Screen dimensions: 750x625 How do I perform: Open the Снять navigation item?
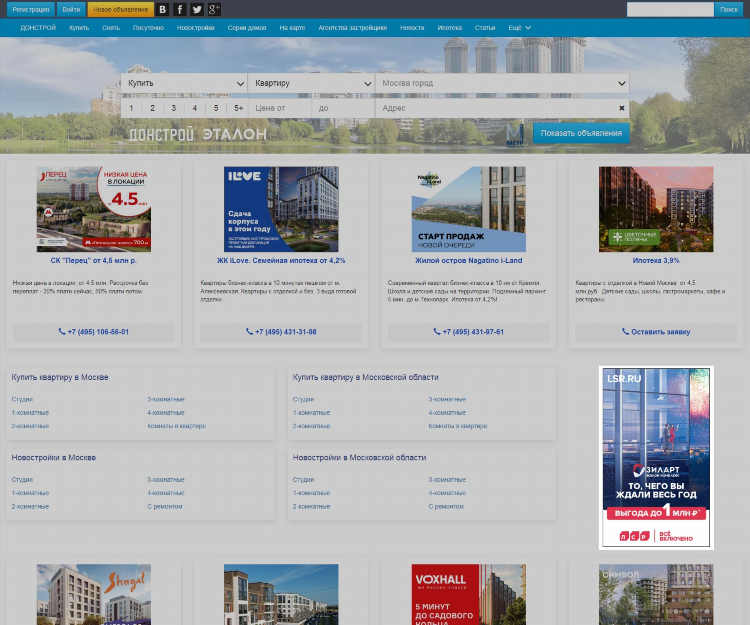point(111,28)
